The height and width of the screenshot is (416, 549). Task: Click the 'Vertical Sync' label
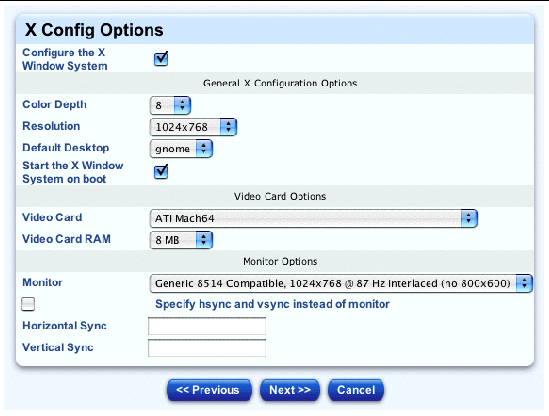(58, 347)
